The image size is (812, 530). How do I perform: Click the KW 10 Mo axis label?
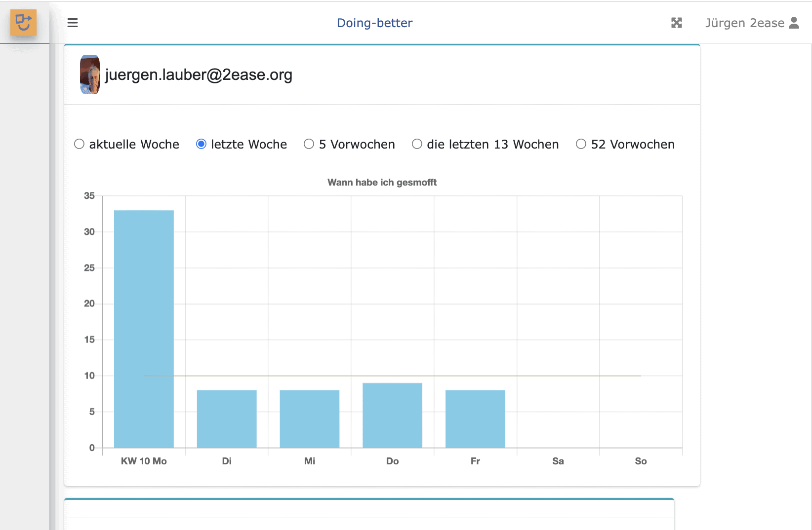pyautogui.click(x=144, y=461)
